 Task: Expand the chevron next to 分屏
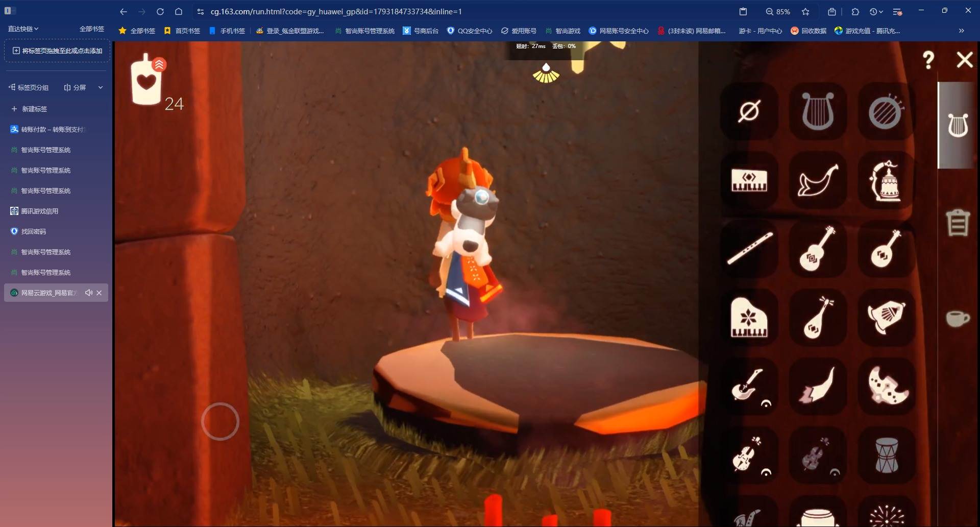click(101, 87)
